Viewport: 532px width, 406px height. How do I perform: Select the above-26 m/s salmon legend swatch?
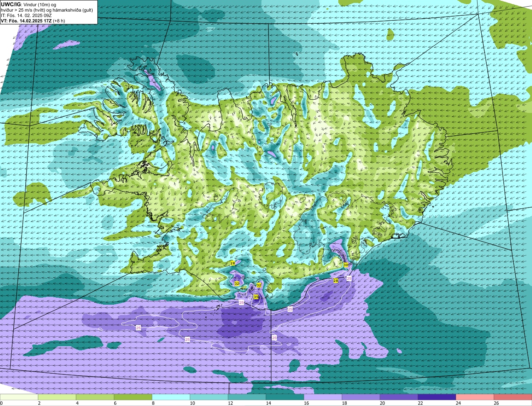[513, 397]
